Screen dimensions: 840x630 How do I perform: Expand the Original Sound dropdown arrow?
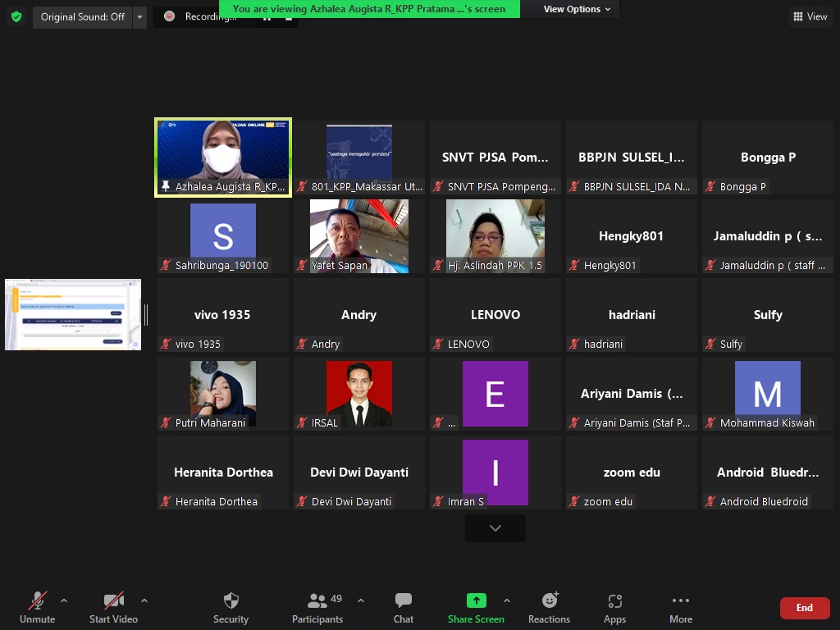tap(139, 16)
